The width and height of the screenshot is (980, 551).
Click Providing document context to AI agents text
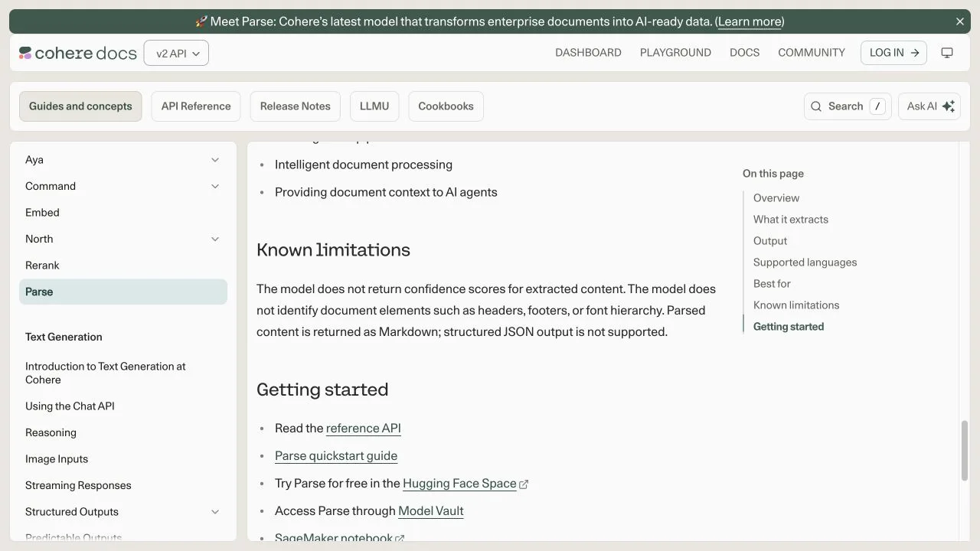[x=386, y=192]
